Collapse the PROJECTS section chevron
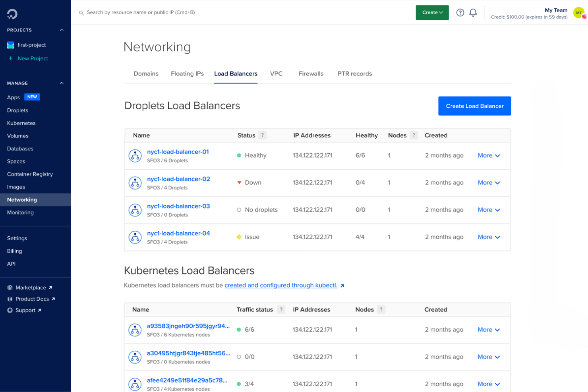 [x=62, y=30]
